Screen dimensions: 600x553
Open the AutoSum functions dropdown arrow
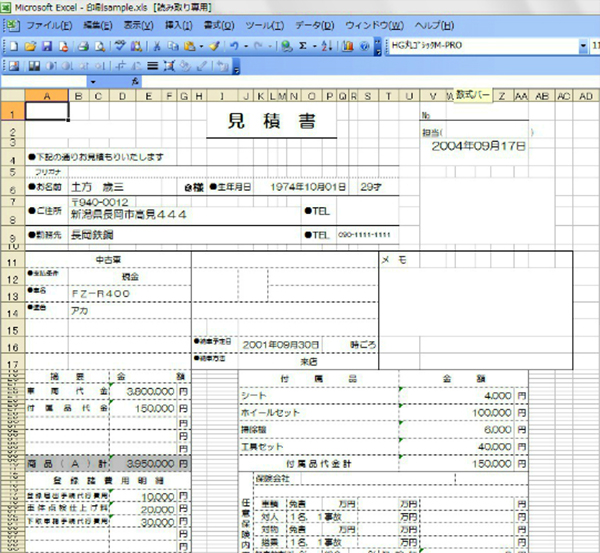[x=314, y=46]
